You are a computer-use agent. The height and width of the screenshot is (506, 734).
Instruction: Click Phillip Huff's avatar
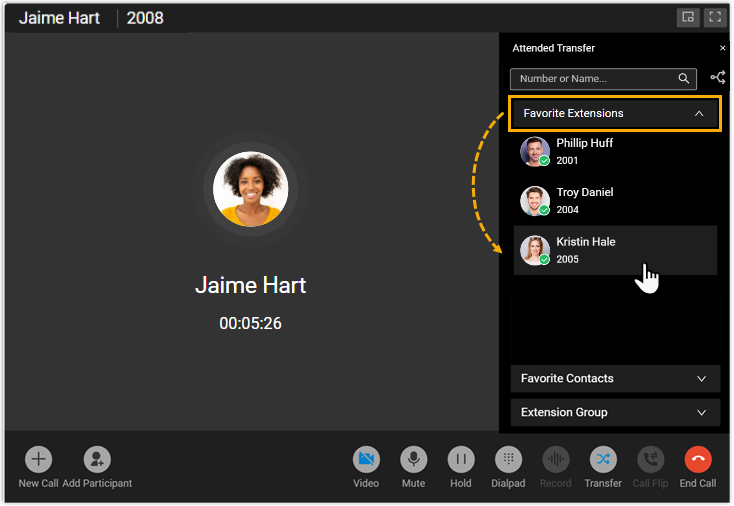[x=535, y=152]
